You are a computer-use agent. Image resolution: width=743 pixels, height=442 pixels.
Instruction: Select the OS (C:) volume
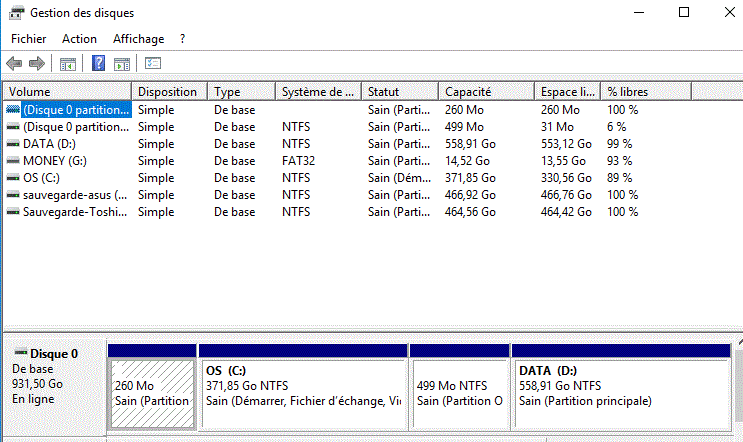pyautogui.click(x=41, y=178)
